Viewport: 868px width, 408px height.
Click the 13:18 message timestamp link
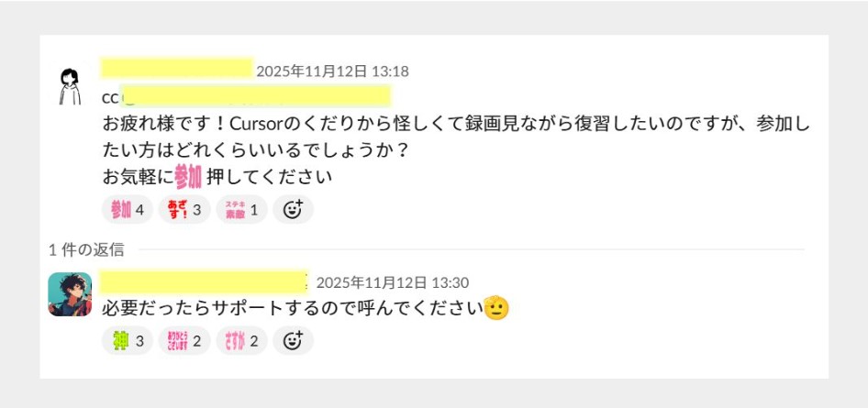(333, 72)
